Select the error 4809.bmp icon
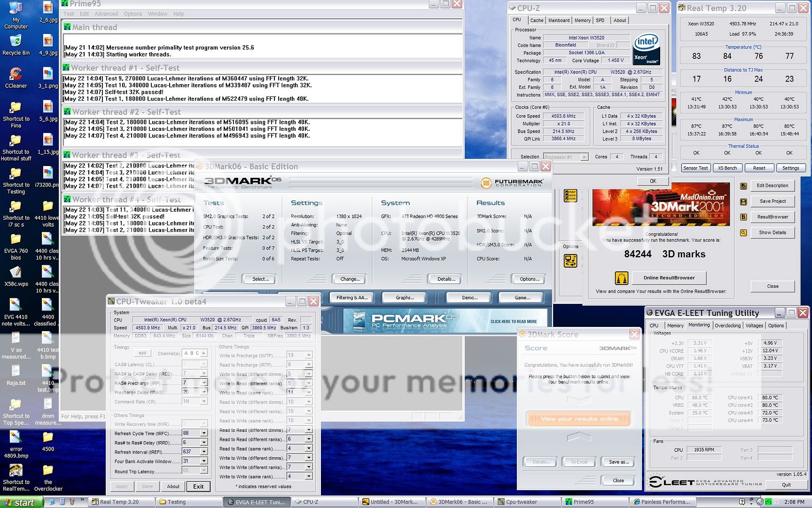The height and width of the screenshot is (508, 812). (16, 444)
